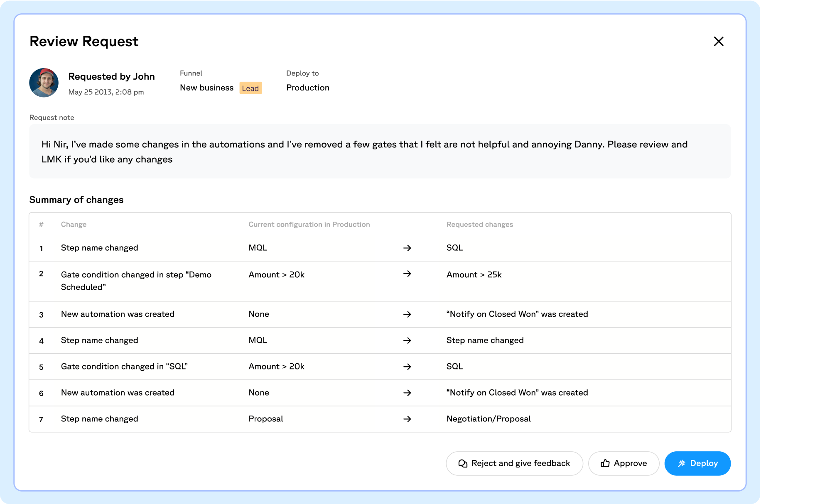Click arrow icon in Demo Scheduled row

point(407,274)
